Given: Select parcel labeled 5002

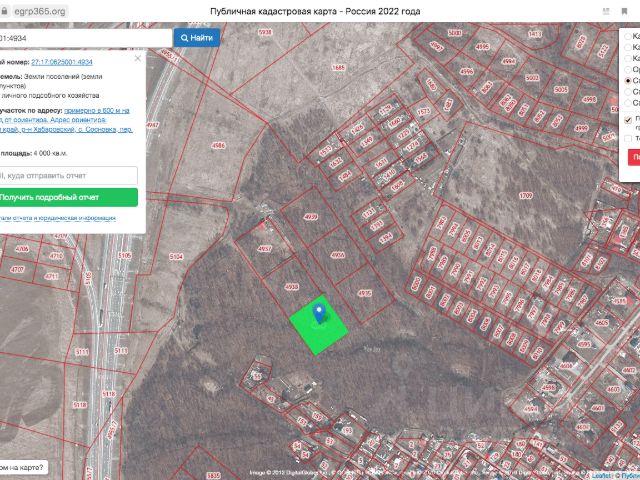Looking at the screenshot, I should pos(532,78).
